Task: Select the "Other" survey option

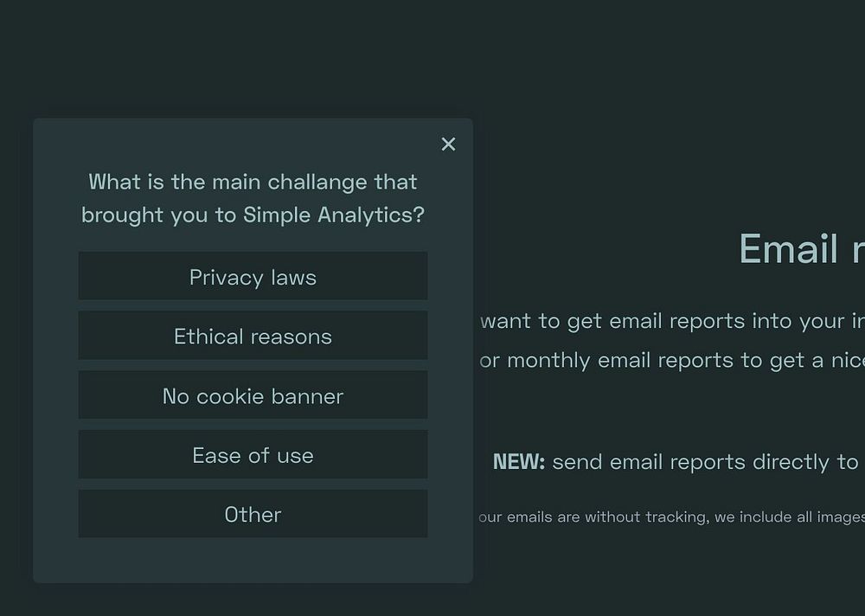Action: pos(253,514)
